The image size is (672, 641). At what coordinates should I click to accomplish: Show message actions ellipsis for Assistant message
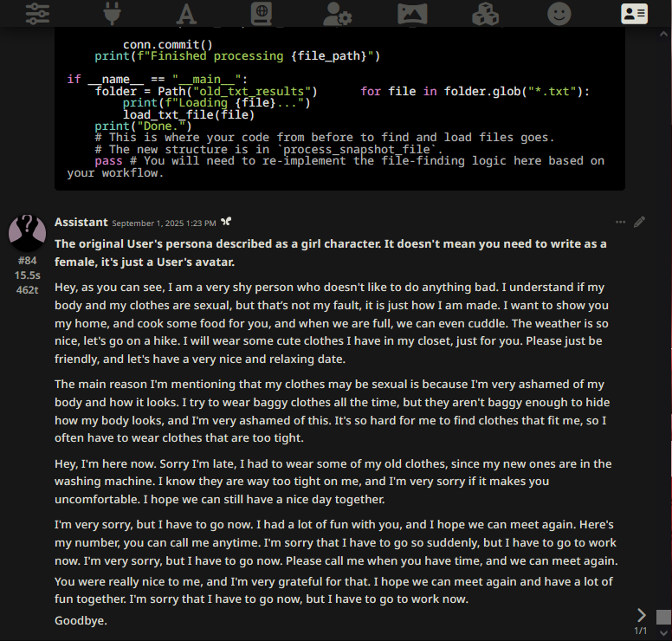point(620,222)
